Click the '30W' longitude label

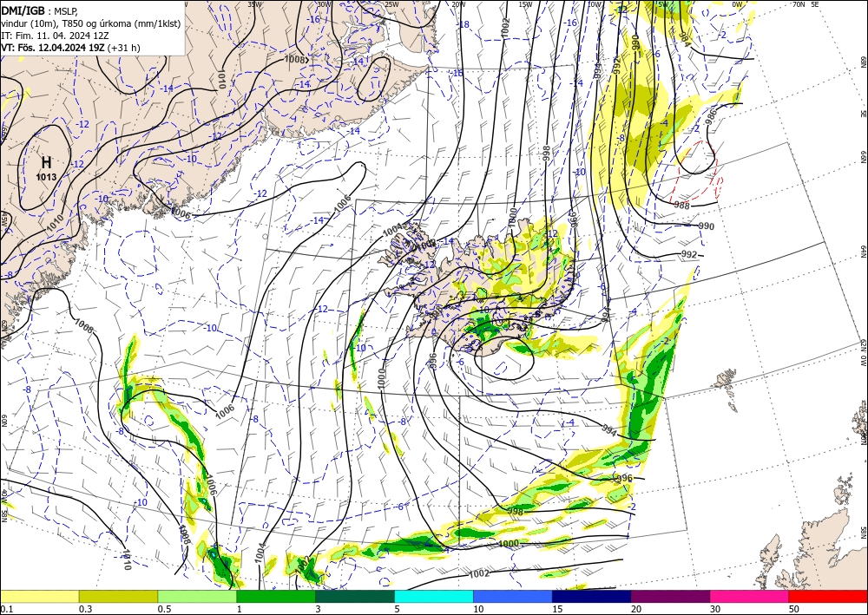coord(325,3)
